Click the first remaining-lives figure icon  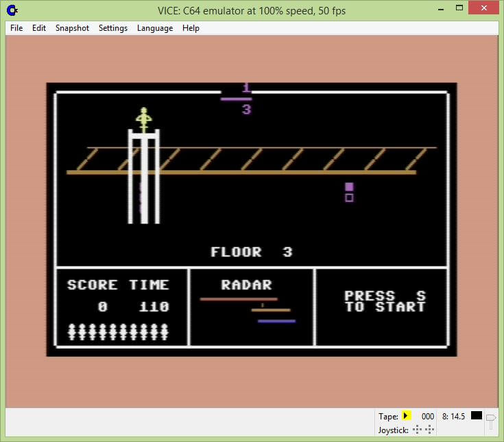72,332
